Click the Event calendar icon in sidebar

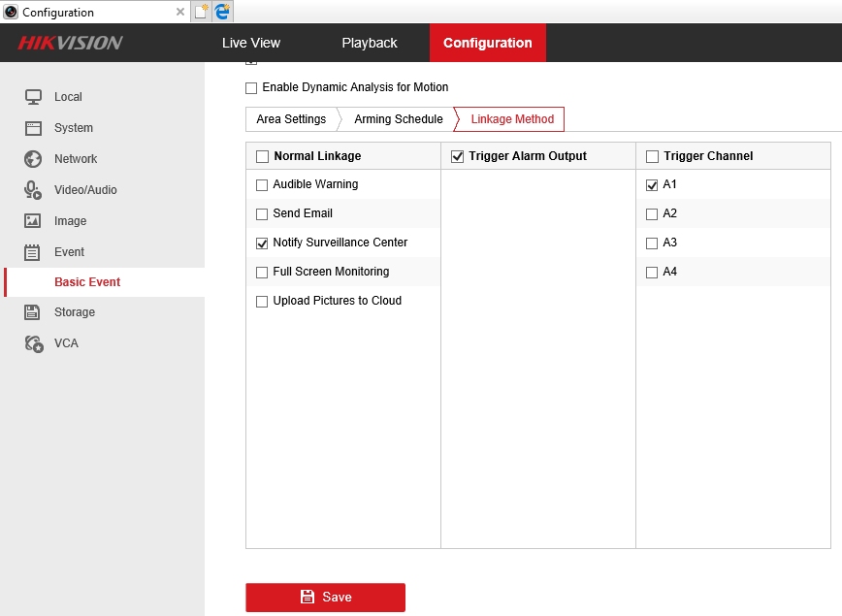tap(32, 252)
